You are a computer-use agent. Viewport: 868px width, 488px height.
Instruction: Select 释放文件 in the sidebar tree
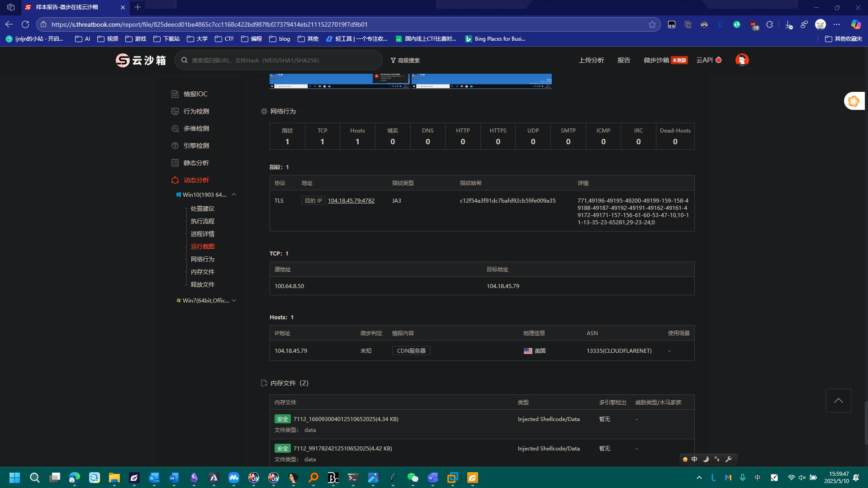[202, 284]
